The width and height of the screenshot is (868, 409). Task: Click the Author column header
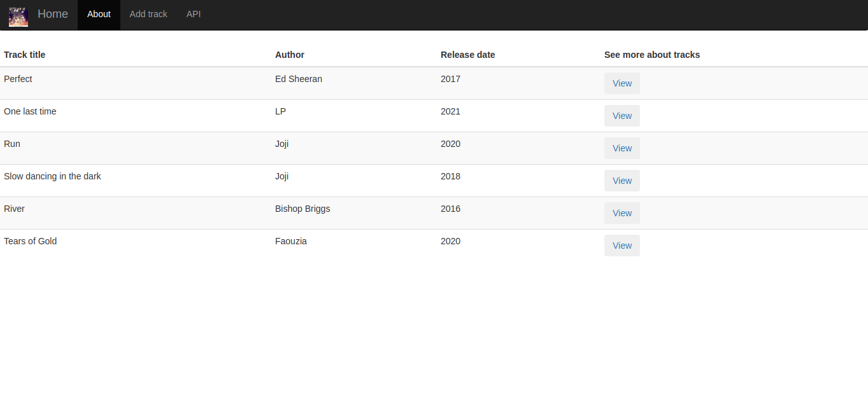pos(290,55)
